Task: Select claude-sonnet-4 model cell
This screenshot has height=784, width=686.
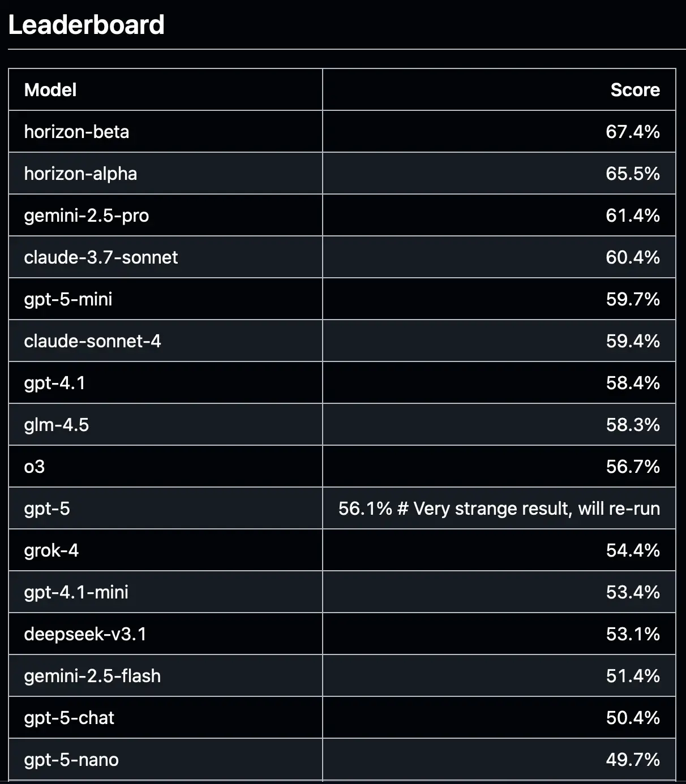Action: [92, 341]
